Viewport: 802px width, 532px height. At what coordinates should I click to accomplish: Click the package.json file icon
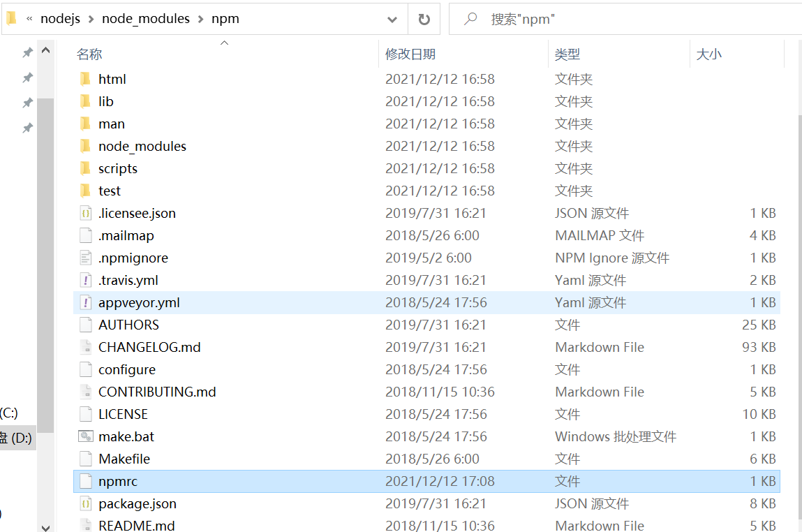pyautogui.click(x=85, y=504)
